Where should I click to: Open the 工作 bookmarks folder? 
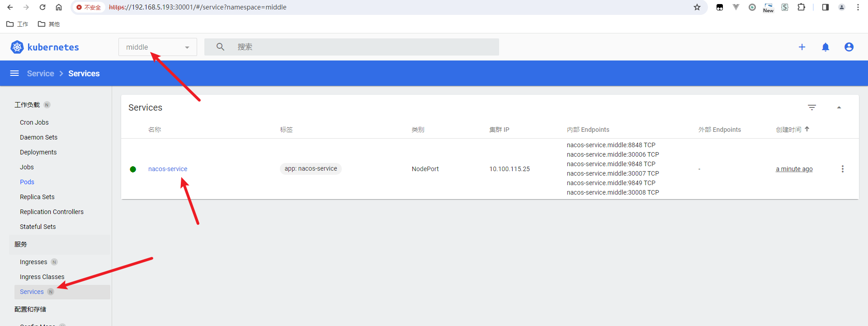click(17, 24)
